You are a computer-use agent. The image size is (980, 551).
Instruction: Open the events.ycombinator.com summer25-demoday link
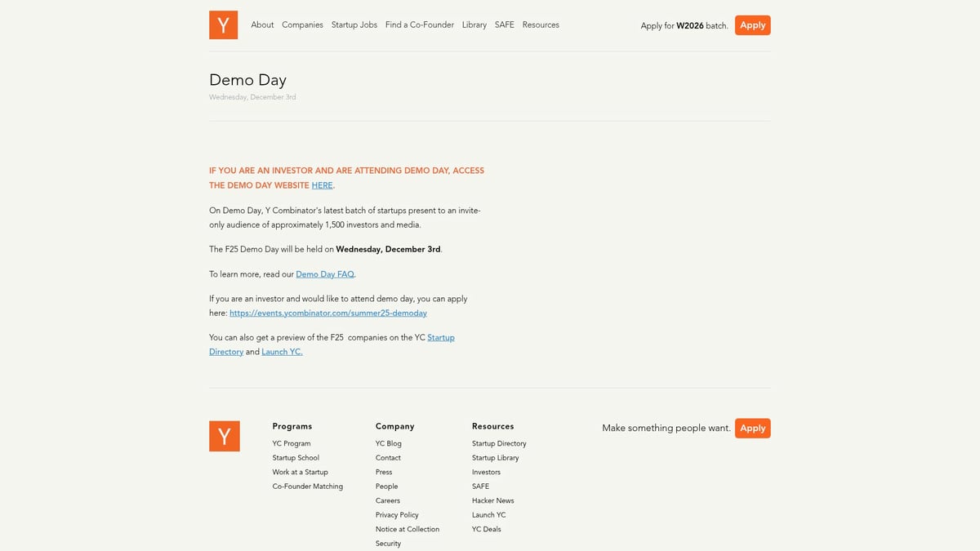click(328, 313)
